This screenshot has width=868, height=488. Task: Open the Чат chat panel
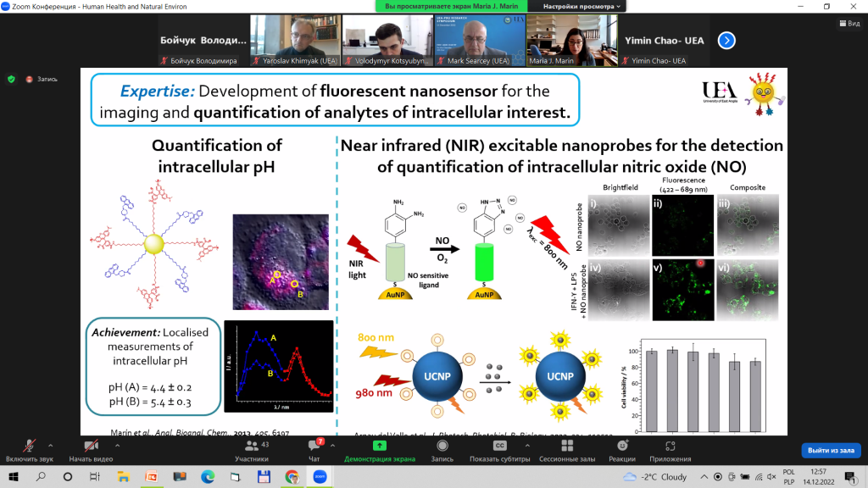(x=314, y=451)
